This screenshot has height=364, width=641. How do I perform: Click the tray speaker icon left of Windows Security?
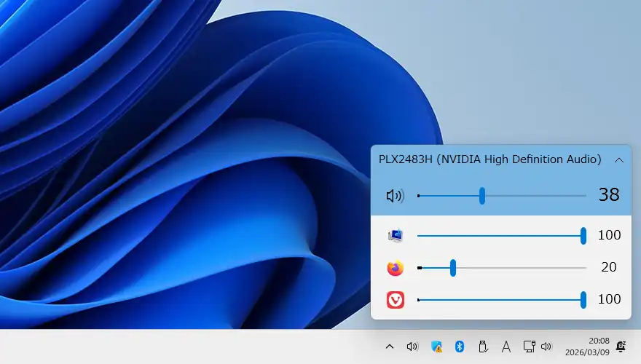(x=412, y=347)
